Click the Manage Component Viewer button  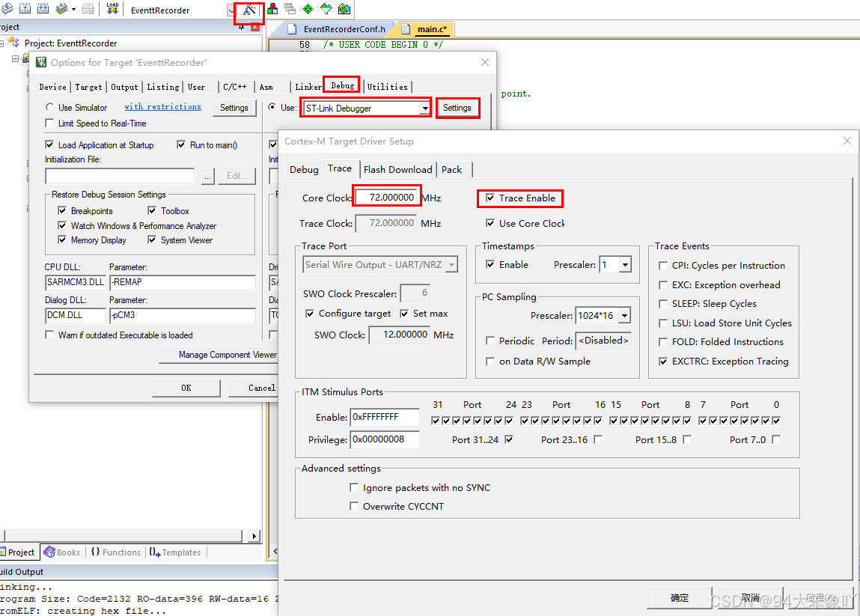click(220, 354)
